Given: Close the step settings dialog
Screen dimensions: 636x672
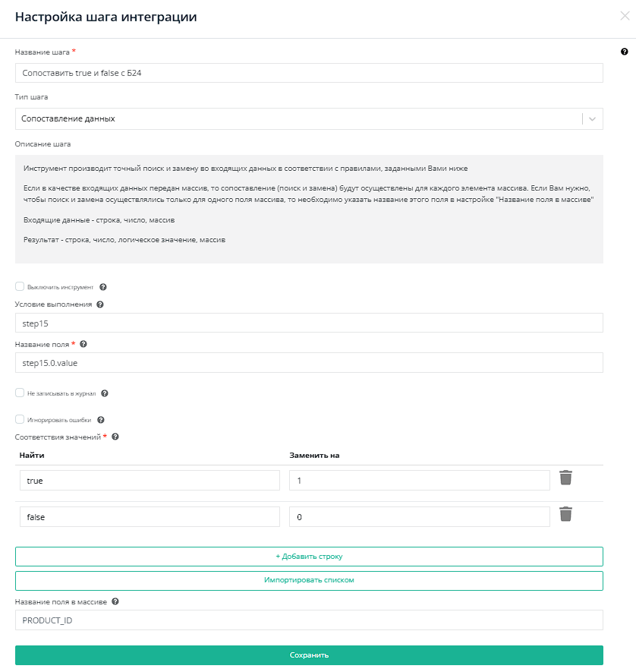Looking at the screenshot, I should 625,16.
